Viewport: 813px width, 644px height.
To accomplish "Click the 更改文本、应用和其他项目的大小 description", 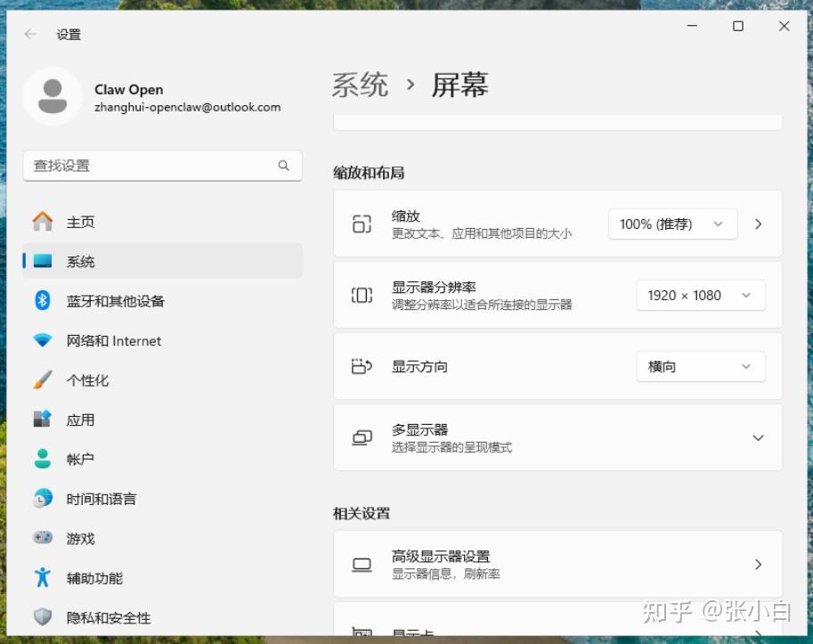I will coord(482,233).
